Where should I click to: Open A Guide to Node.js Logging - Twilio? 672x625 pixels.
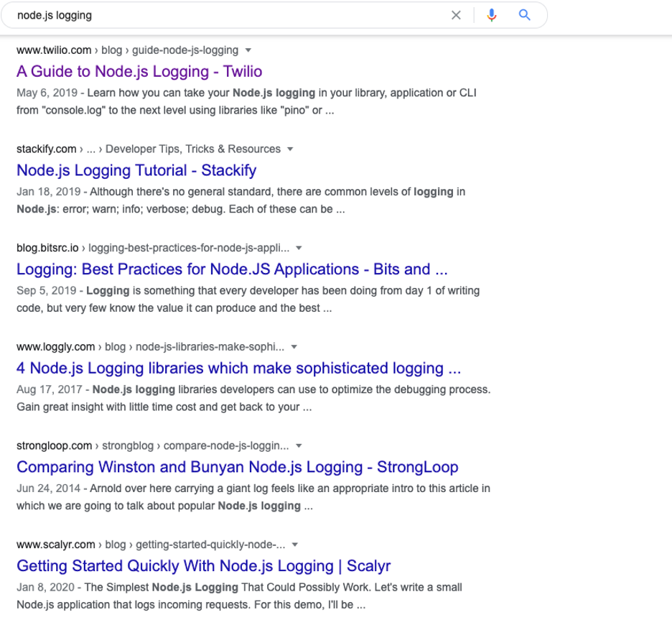click(x=139, y=72)
